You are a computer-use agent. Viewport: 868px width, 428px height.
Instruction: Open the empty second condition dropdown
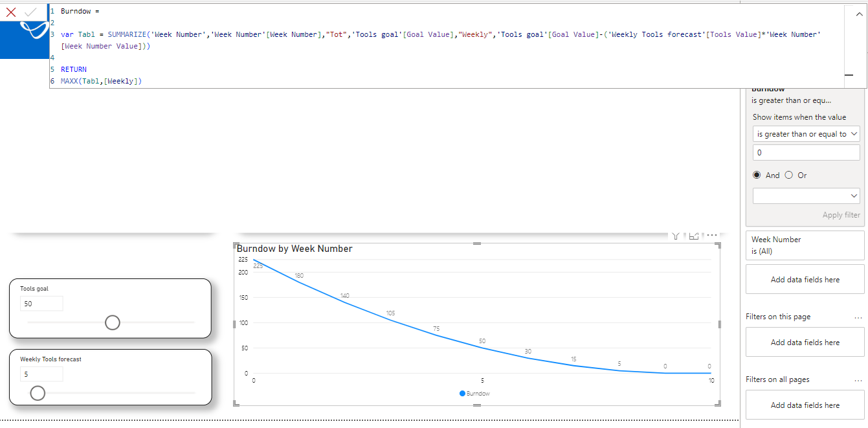click(806, 196)
